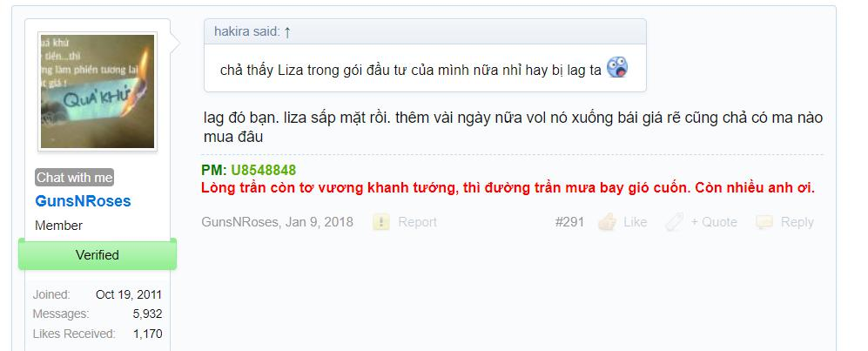Click the Report text link

coord(417,222)
